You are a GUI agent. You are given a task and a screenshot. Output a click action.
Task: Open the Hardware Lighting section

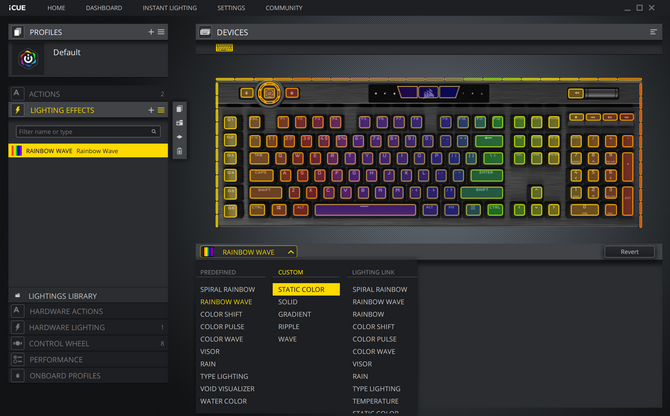tap(88, 328)
